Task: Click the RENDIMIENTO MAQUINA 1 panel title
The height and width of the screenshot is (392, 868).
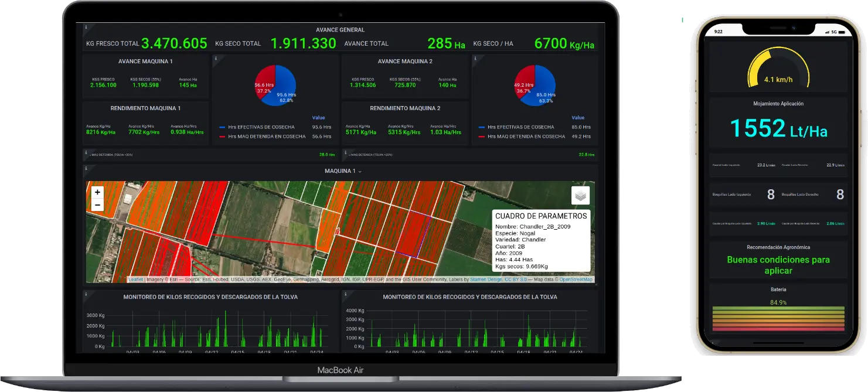Action: point(145,108)
